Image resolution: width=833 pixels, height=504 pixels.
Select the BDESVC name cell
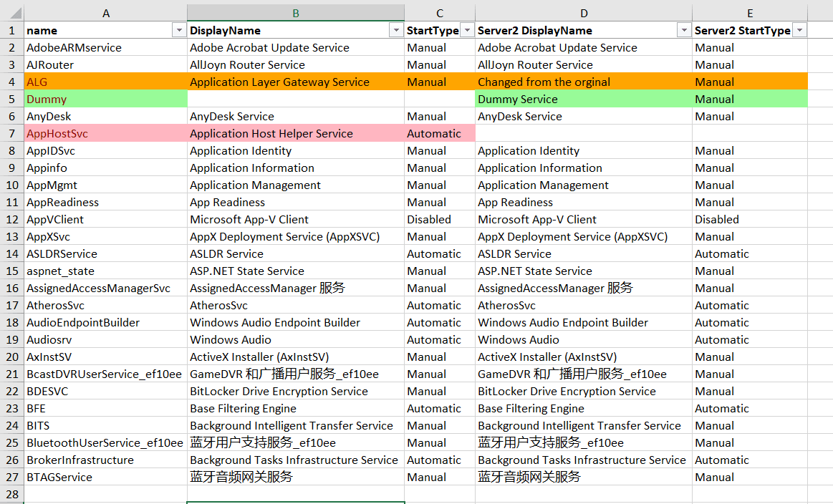106,392
